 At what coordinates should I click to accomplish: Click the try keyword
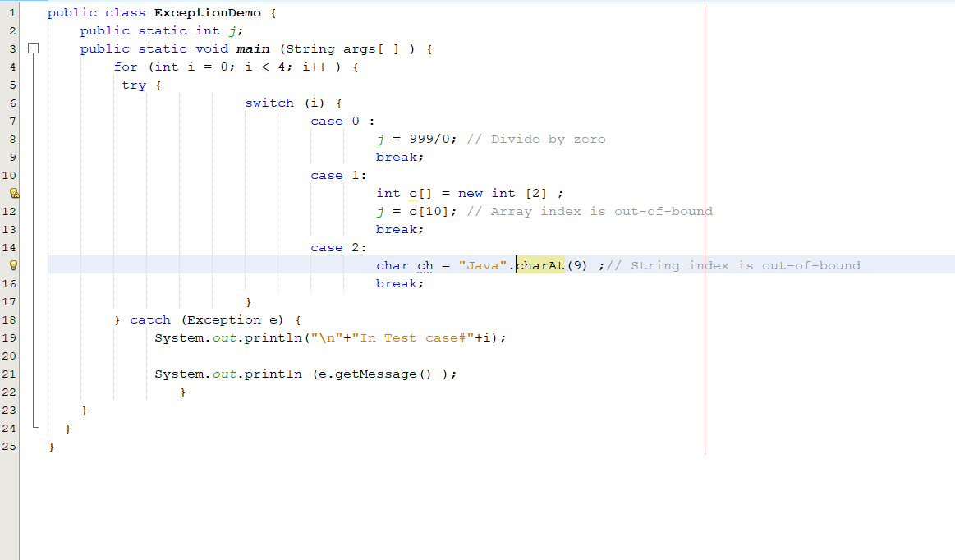click(x=134, y=85)
